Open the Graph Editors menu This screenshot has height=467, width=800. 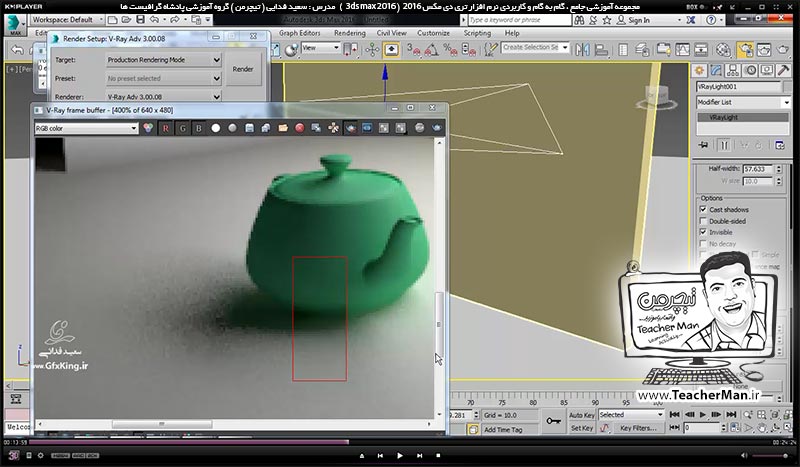pyautogui.click(x=299, y=33)
